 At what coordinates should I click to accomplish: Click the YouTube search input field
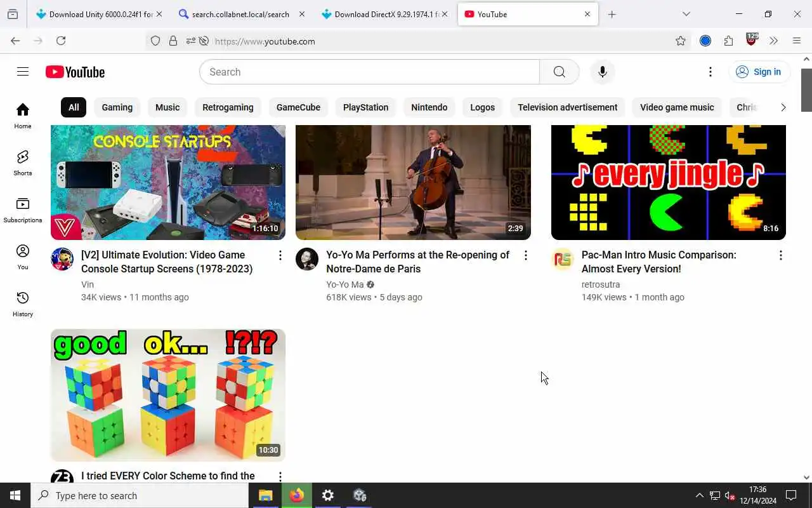[369, 72]
